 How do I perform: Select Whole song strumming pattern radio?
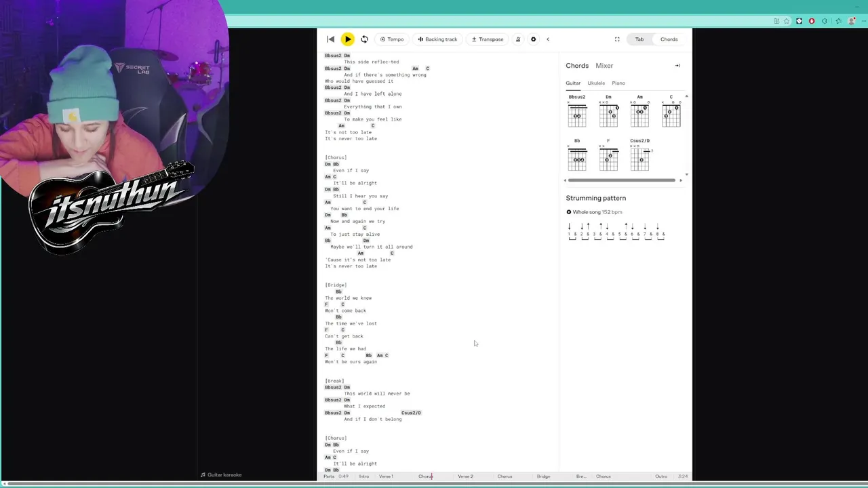569,212
